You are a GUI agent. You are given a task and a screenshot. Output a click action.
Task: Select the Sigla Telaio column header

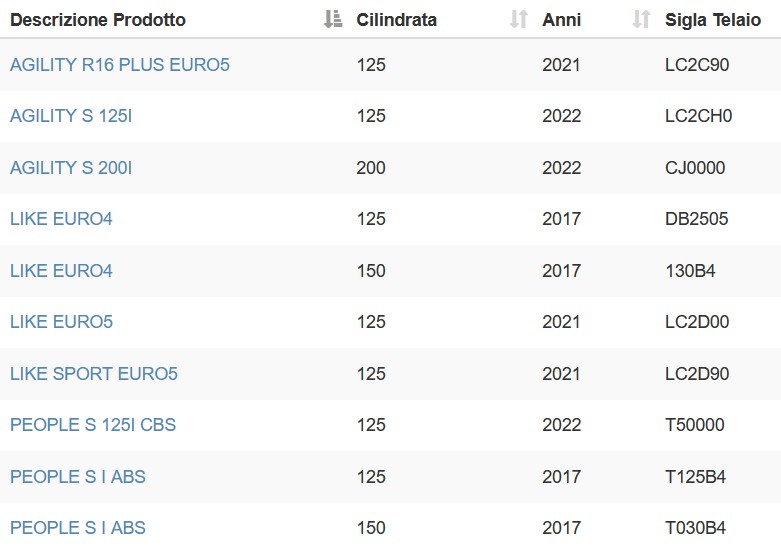713,20
